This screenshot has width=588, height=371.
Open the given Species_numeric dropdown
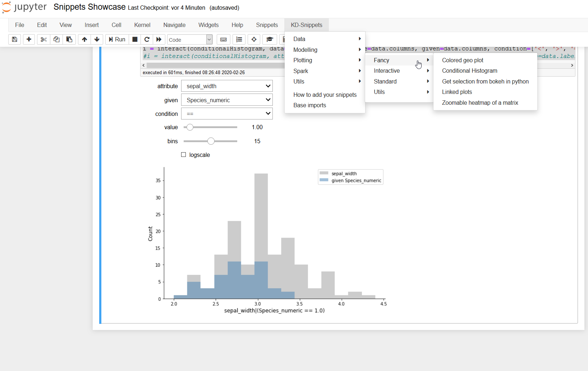click(x=227, y=100)
